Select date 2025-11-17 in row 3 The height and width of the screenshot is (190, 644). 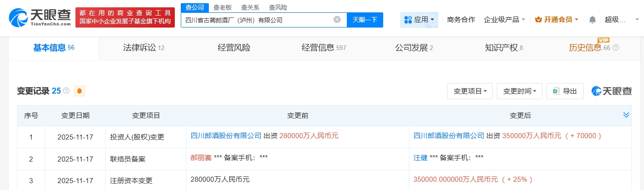pos(75,181)
